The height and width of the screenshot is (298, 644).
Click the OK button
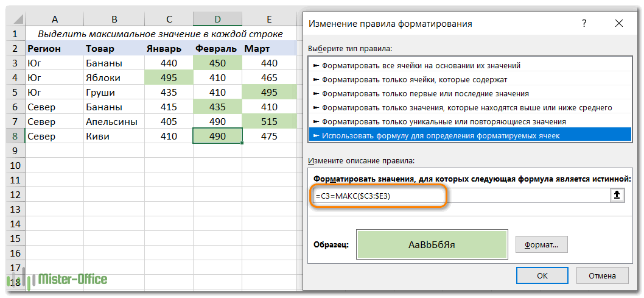coord(542,276)
